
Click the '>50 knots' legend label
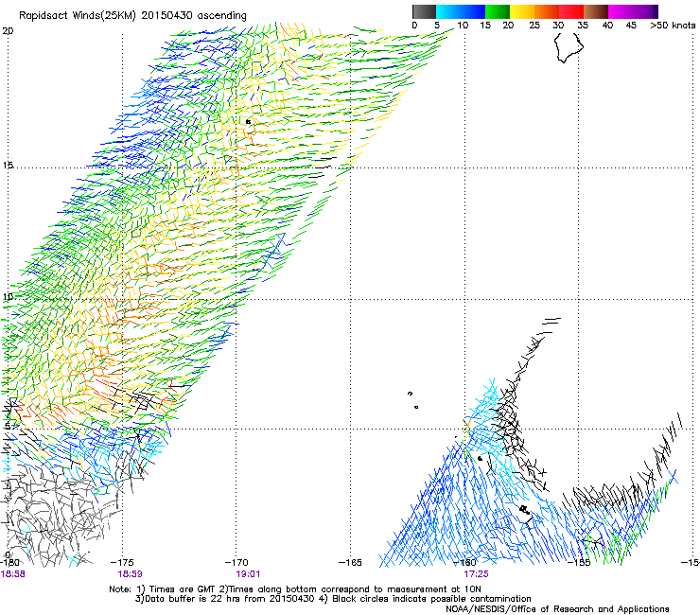673,26
